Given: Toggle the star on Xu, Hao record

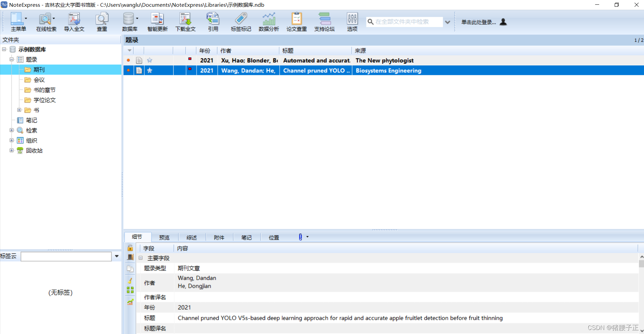Looking at the screenshot, I should click(x=150, y=60).
